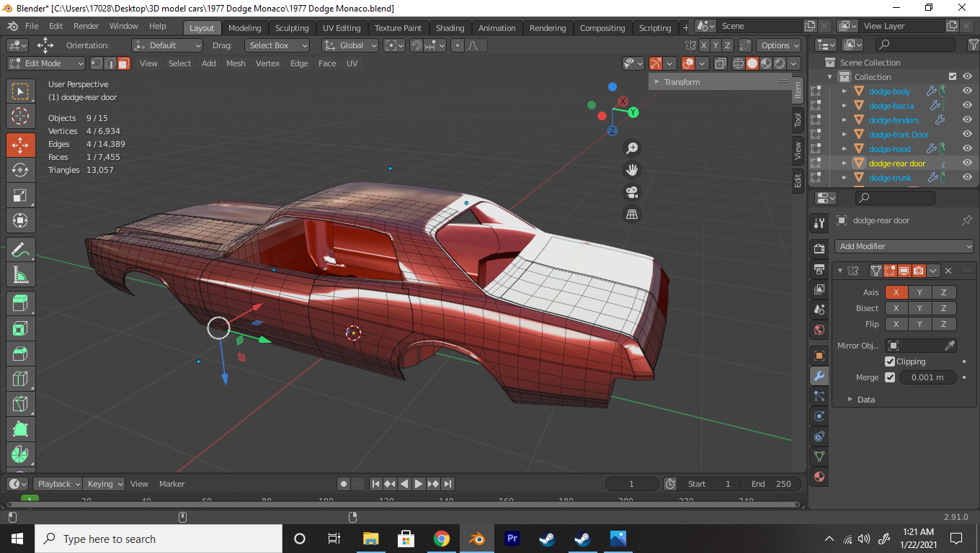Switch to wireframe viewport shading
The image size is (980, 553).
[739, 63]
